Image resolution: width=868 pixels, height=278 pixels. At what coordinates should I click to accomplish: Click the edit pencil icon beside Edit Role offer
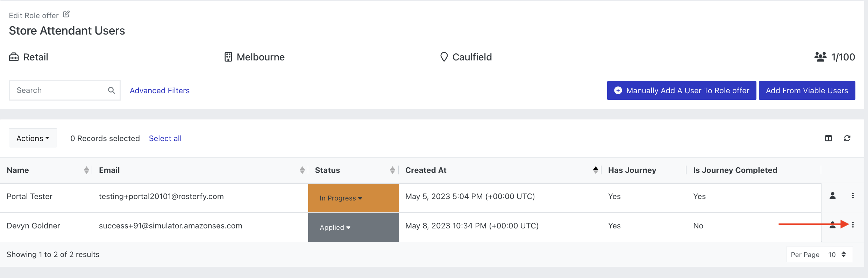click(66, 14)
